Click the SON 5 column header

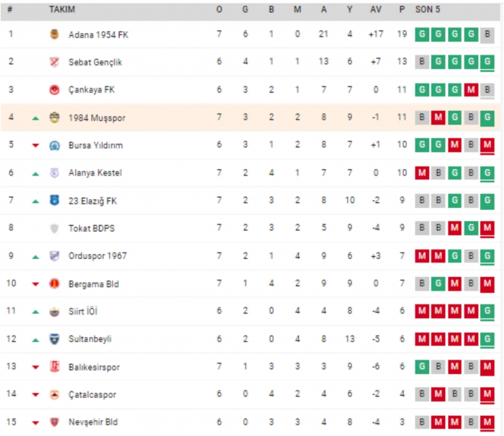(428, 10)
